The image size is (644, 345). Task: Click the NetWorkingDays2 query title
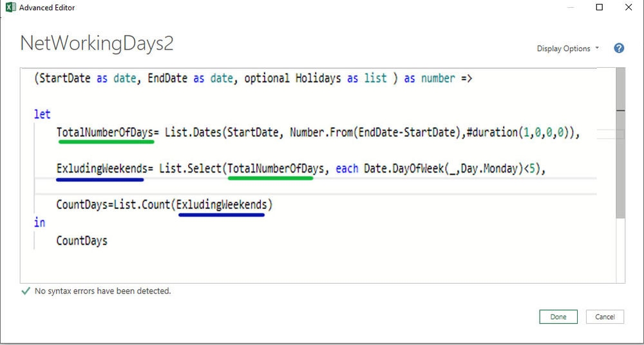click(x=97, y=43)
